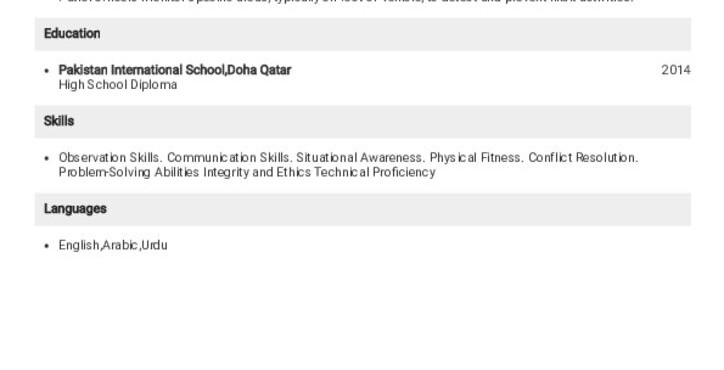Click Conflict Resolution skill text
The width and height of the screenshot is (724, 370).
(x=583, y=158)
